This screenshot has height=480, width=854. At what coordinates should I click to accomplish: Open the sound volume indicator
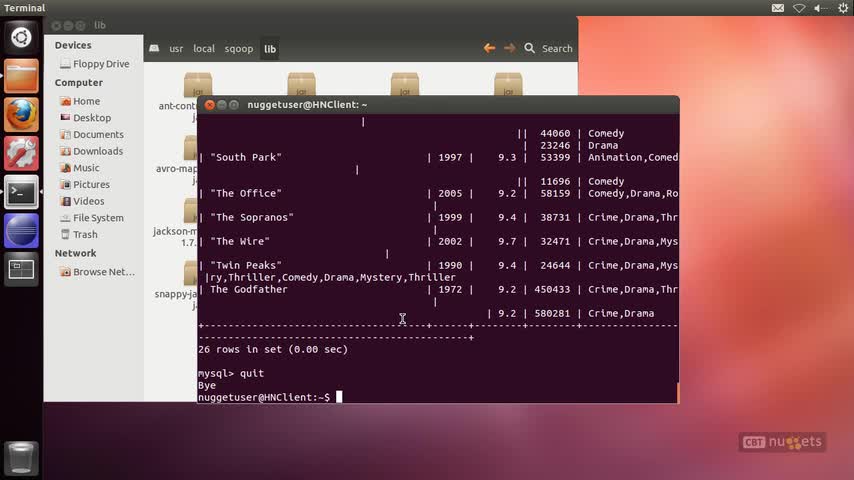click(x=820, y=8)
